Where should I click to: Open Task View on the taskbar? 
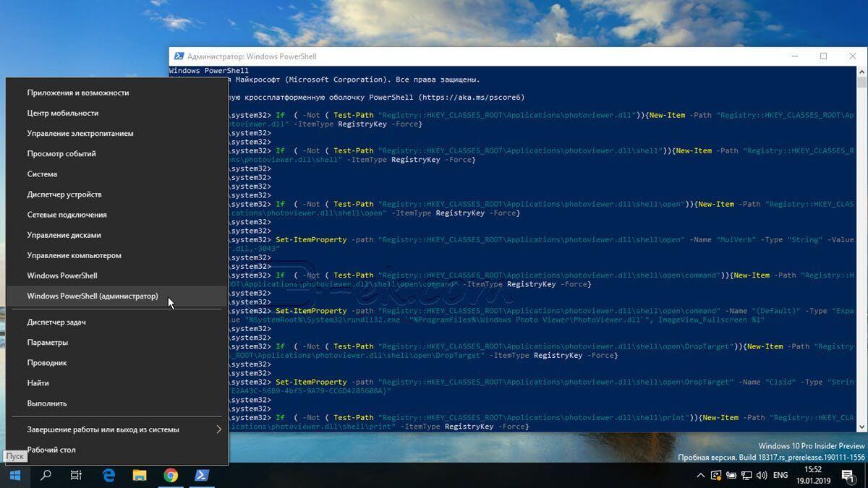pyautogui.click(x=76, y=475)
